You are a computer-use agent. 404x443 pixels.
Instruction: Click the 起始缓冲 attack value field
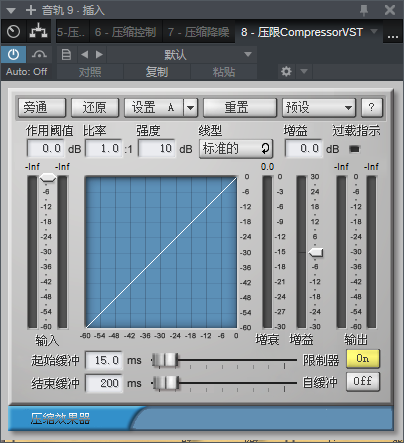(104, 360)
